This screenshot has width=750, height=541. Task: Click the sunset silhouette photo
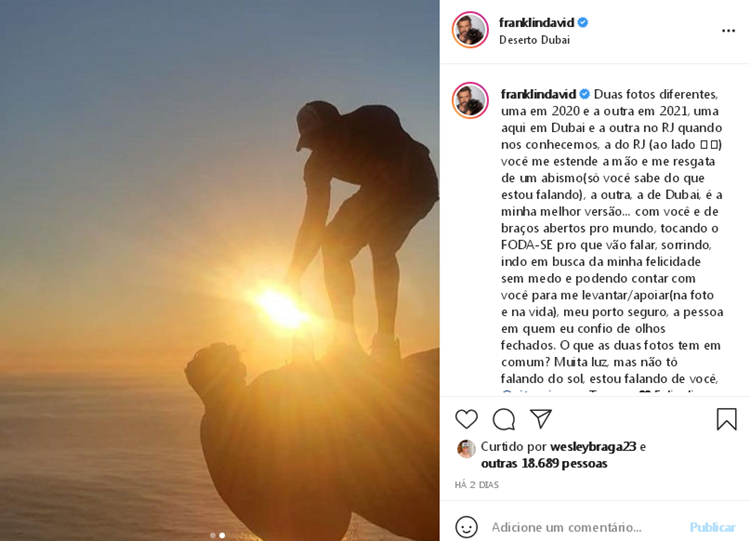[x=220, y=270]
